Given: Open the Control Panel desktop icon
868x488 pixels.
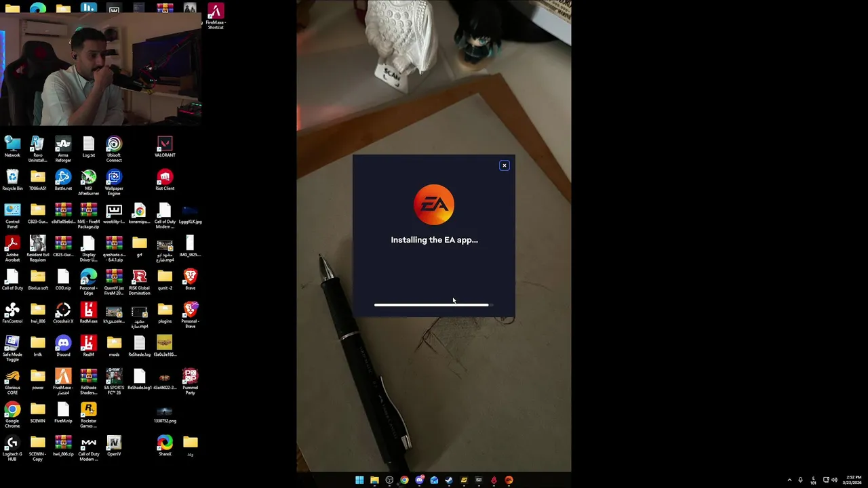Looking at the screenshot, I should click(x=12, y=216).
